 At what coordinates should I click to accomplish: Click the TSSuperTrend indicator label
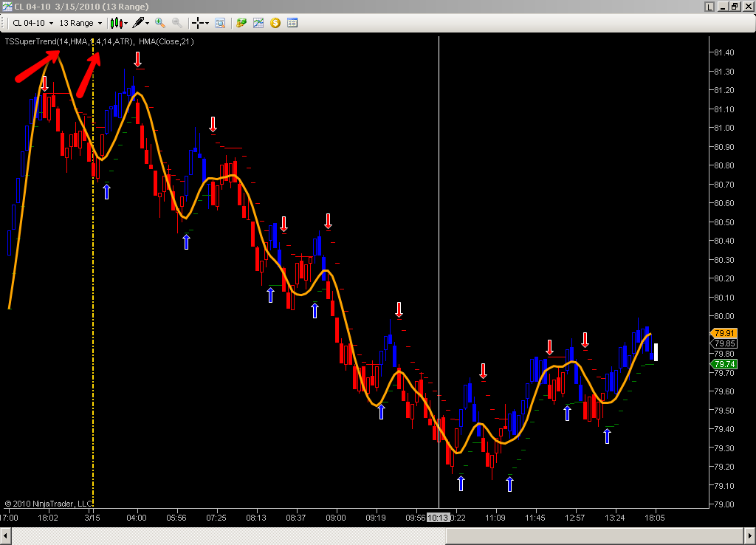click(x=69, y=41)
